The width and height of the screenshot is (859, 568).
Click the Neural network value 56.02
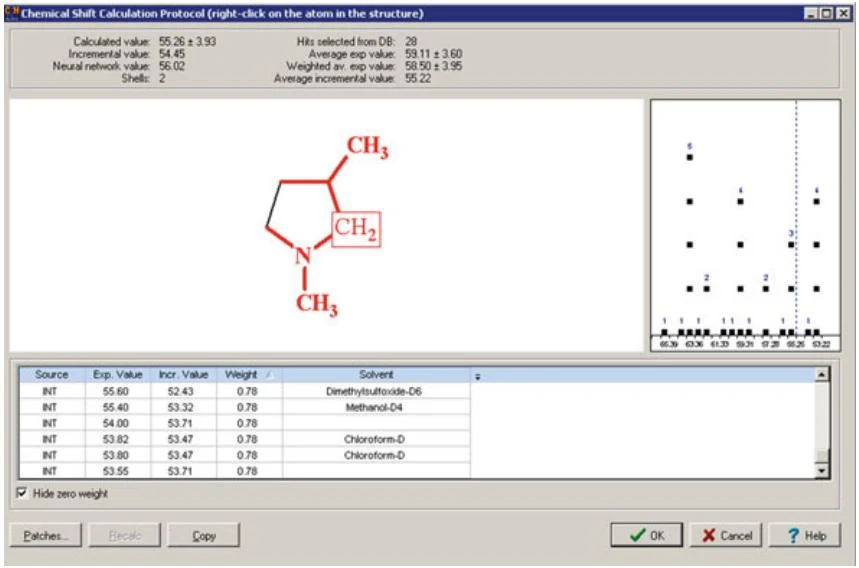172,66
